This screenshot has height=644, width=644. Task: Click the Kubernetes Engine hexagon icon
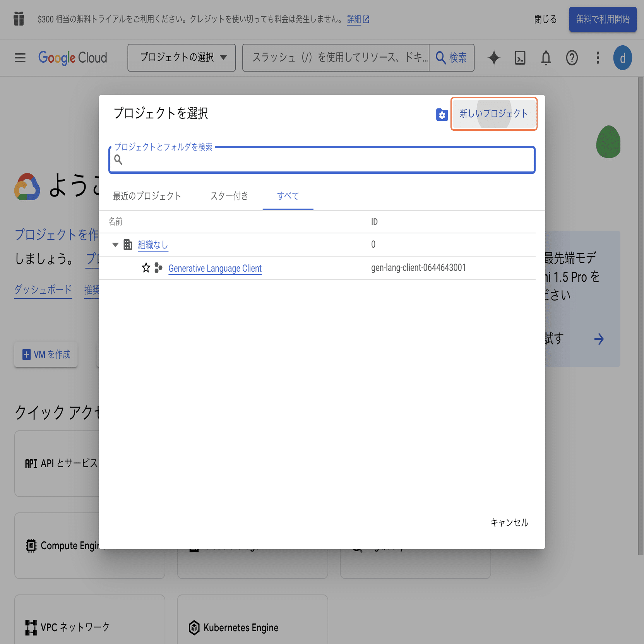click(194, 627)
